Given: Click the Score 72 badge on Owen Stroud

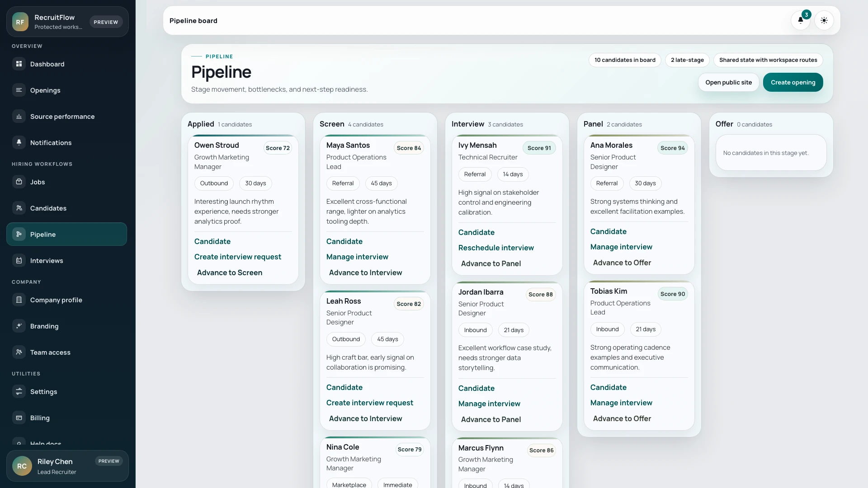Looking at the screenshot, I should [x=278, y=148].
